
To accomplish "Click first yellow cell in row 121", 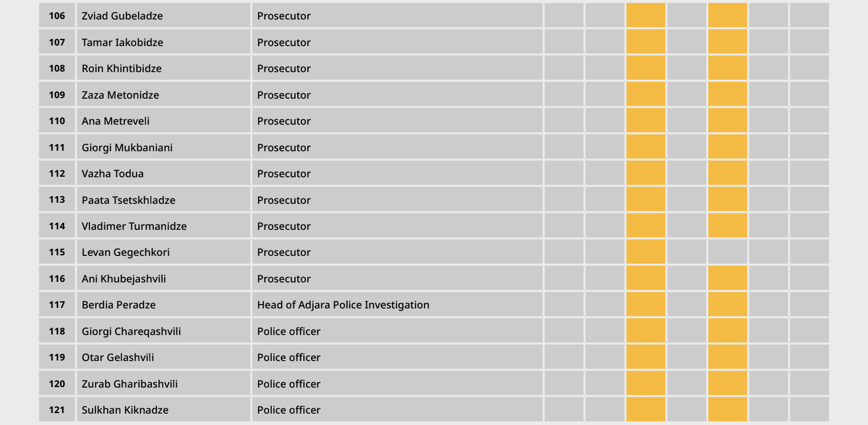I will 646,409.
